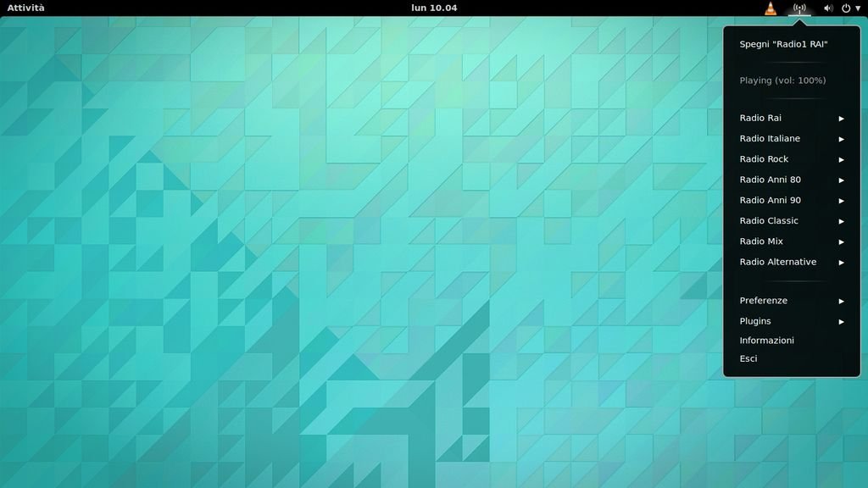868x488 pixels.
Task: Expand arrow next to Radio Anni 90
Action: pyautogui.click(x=841, y=200)
